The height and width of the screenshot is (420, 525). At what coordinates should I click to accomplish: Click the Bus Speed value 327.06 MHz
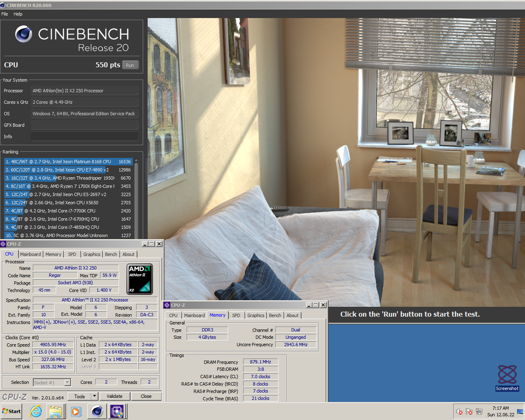coord(53,359)
